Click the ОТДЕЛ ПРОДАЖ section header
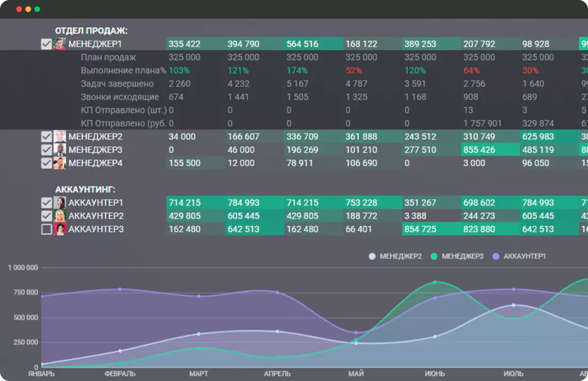The image size is (588, 381). click(91, 31)
